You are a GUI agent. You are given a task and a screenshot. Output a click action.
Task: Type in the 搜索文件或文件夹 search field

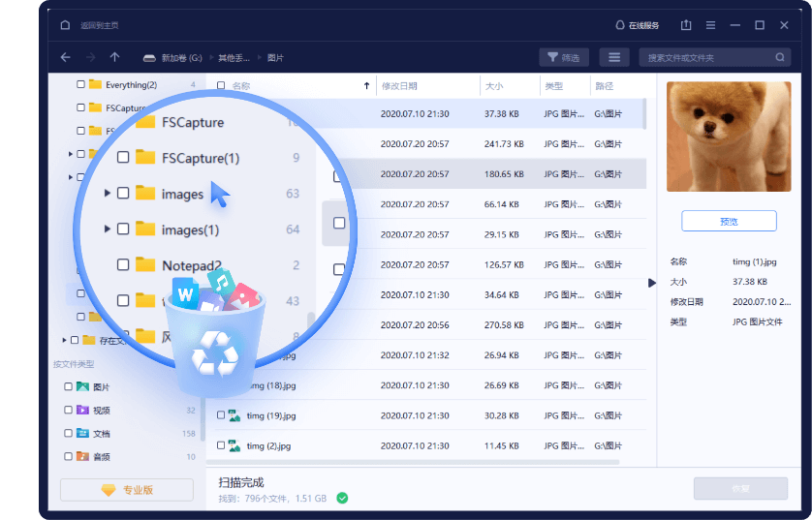[x=707, y=57]
